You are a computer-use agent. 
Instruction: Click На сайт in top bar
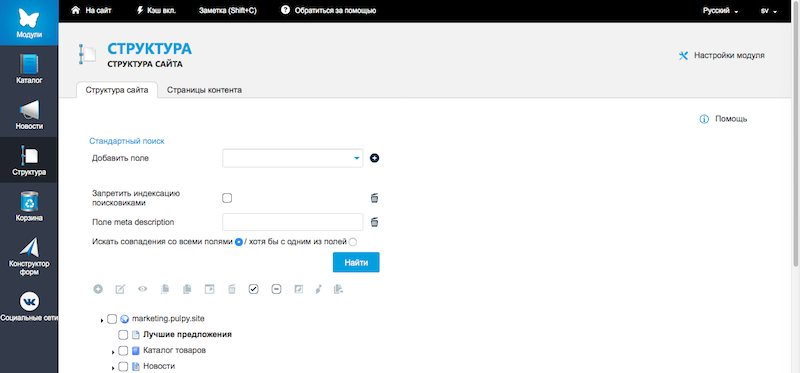pyautogui.click(x=91, y=10)
